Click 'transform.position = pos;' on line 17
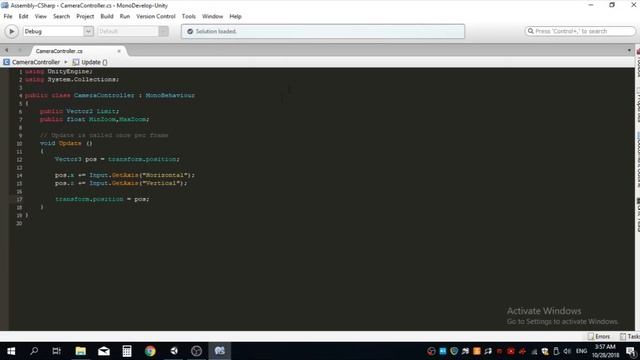The height and width of the screenshot is (360, 640). 102,199
